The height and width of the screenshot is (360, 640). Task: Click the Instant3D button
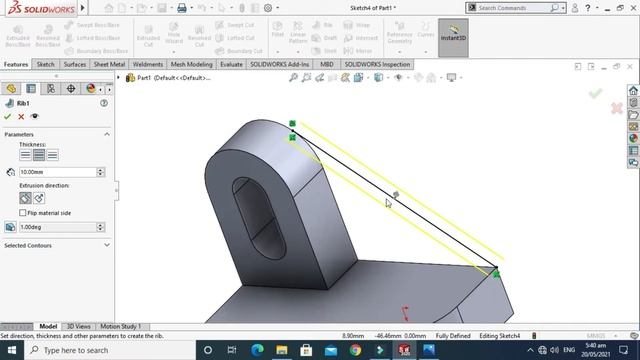coord(453,38)
